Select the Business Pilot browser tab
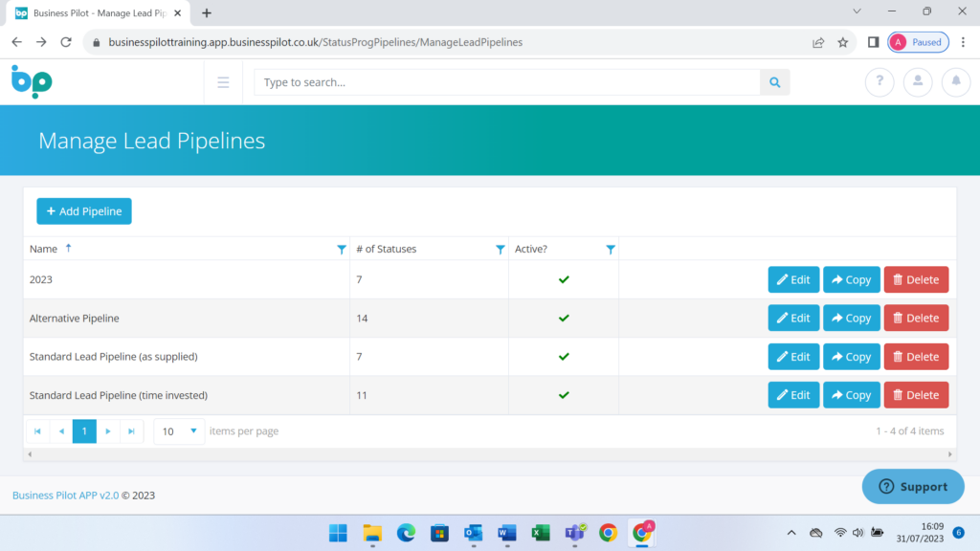The image size is (980, 551). point(96,13)
